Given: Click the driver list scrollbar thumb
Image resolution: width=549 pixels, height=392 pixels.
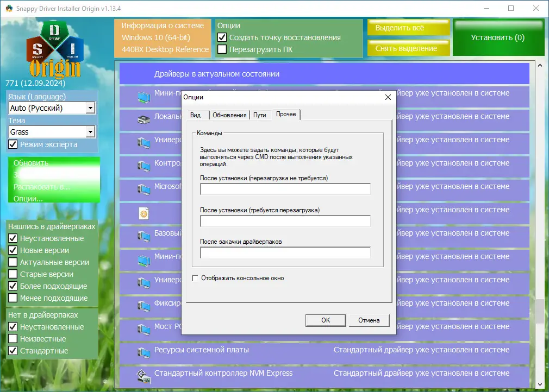Looking at the screenshot, I should tap(540, 311).
